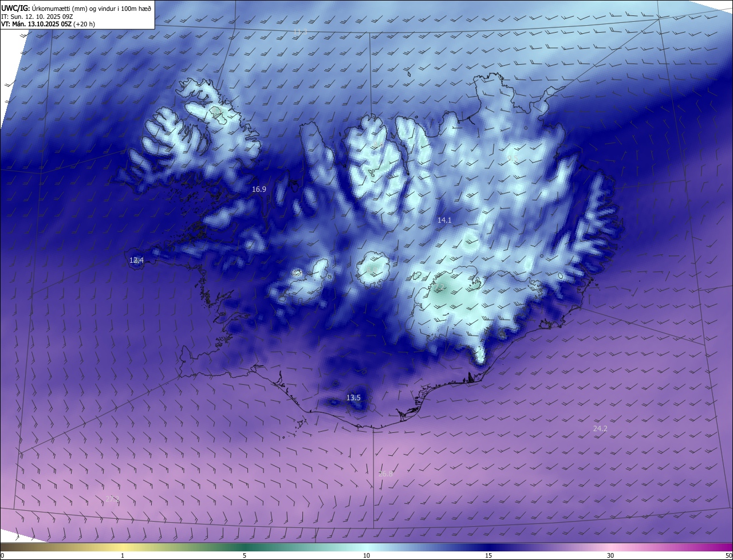Click the 26.8 value label south of Iceland
733x560 pixels.
(386, 474)
